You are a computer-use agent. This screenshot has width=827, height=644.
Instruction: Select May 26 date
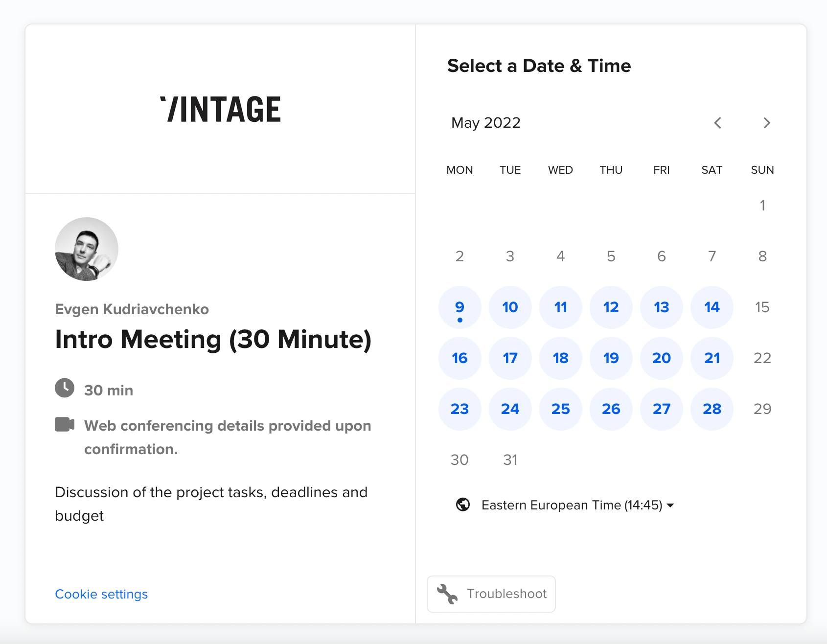[611, 409]
